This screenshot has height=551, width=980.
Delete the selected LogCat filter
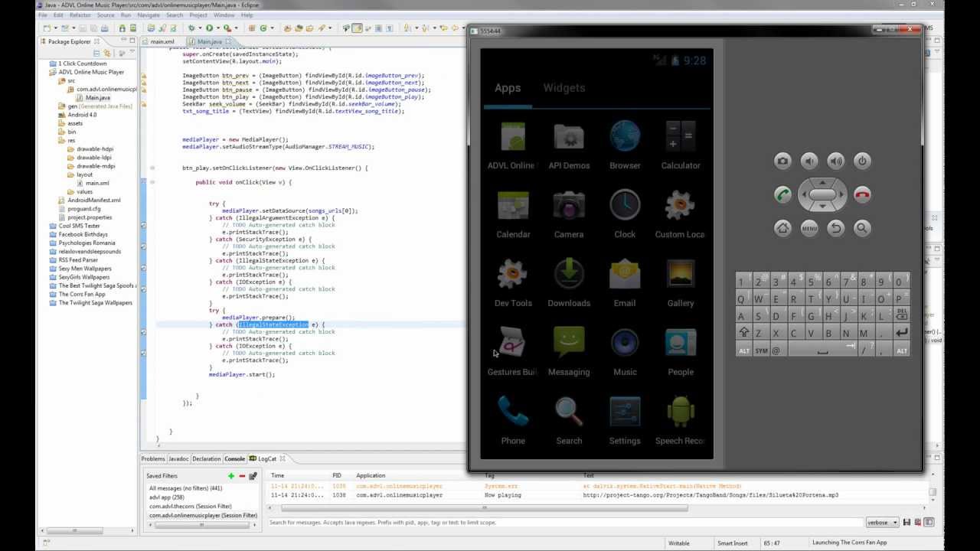[242, 476]
